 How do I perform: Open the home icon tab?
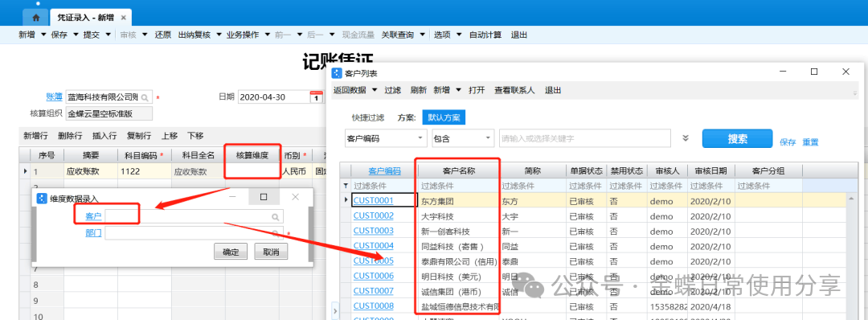[x=36, y=18]
